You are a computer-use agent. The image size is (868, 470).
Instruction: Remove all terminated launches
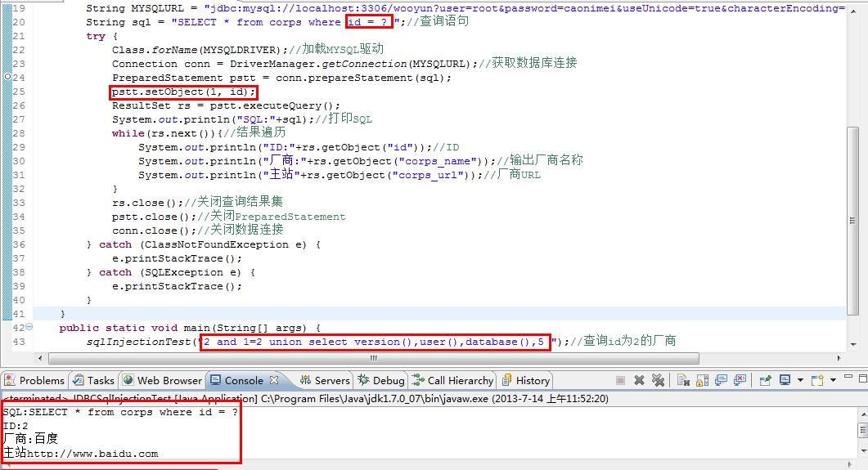[x=658, y=380]
